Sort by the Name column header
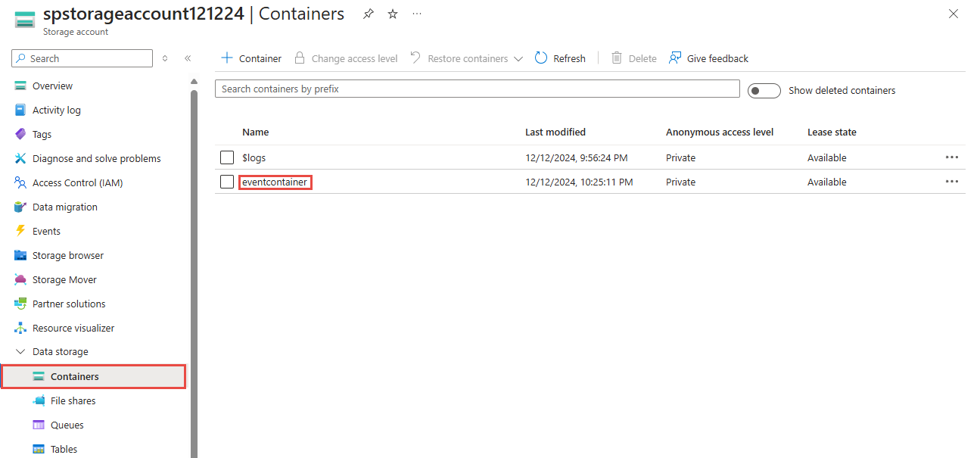980x458 pixels. 256,132
